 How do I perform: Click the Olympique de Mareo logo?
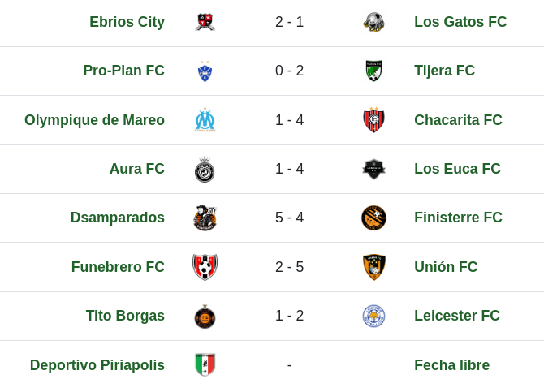(x=205, y=120)
